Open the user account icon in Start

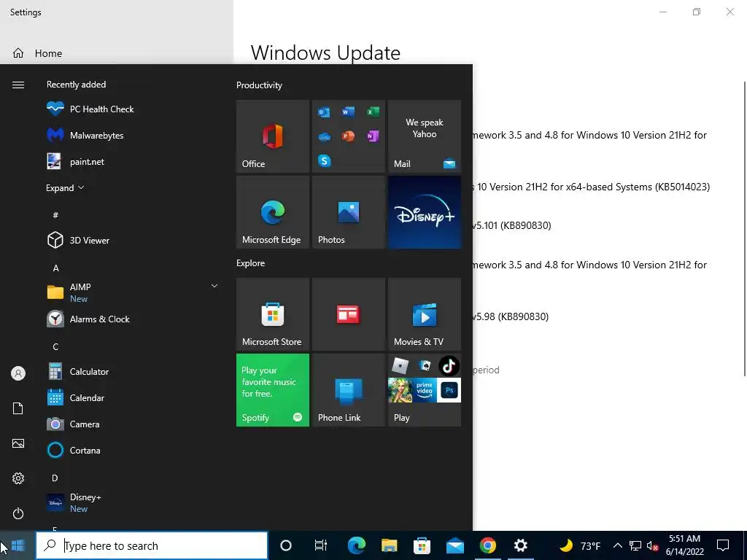click(18, 373)
